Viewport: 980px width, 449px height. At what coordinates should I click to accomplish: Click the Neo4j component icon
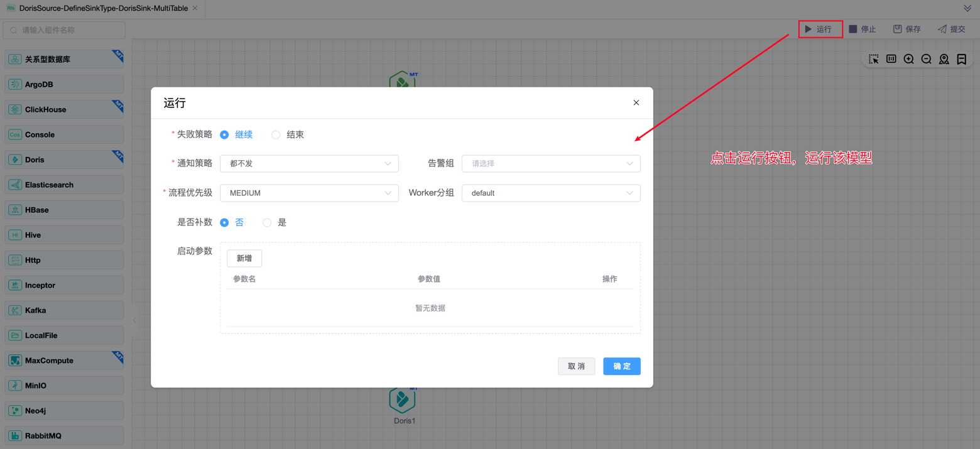15,411
